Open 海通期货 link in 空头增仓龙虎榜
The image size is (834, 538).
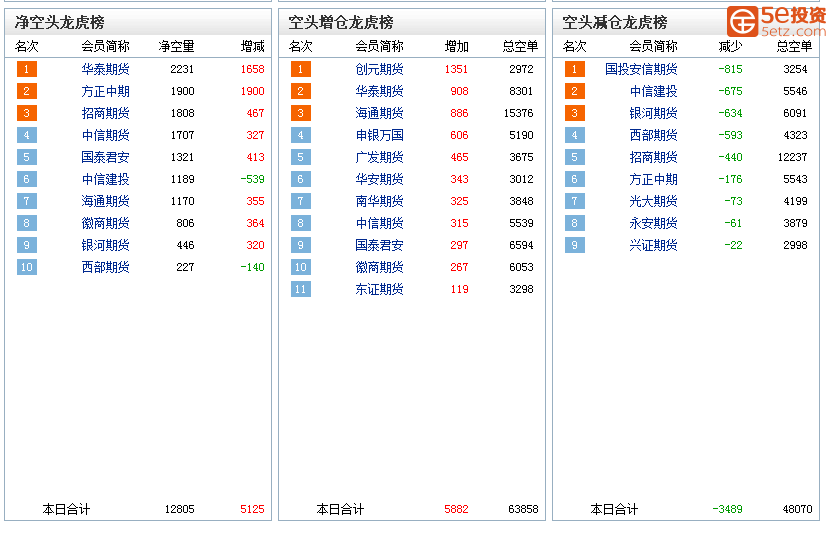point(379,113)
